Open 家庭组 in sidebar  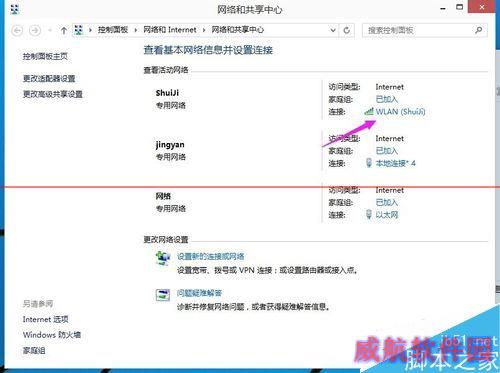pos(34,350)
